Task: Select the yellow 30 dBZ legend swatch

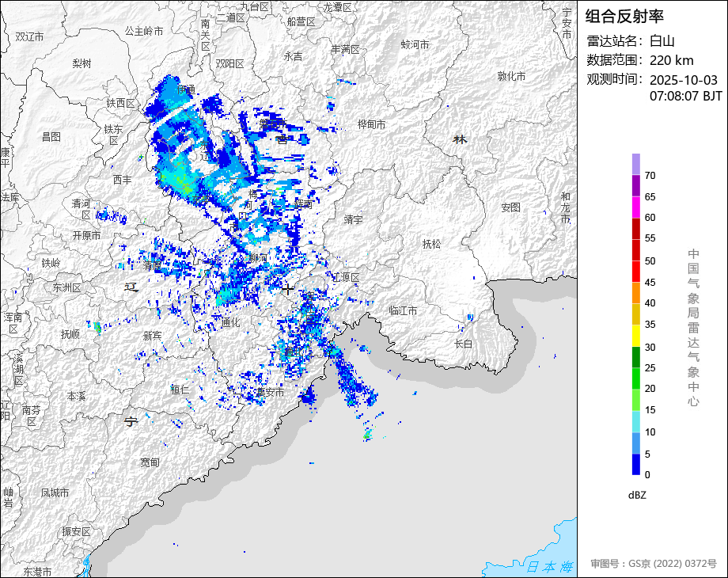Action: [636, 336]
